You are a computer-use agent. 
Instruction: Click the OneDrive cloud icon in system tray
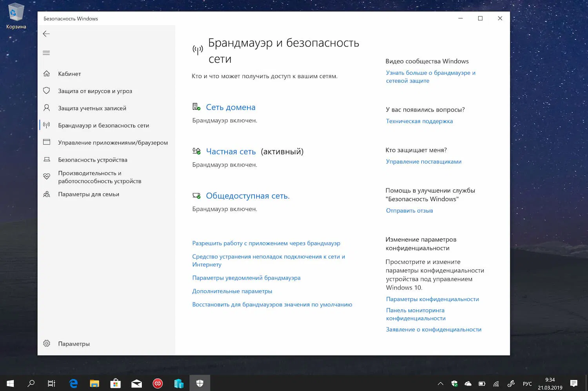pos(468,383)
